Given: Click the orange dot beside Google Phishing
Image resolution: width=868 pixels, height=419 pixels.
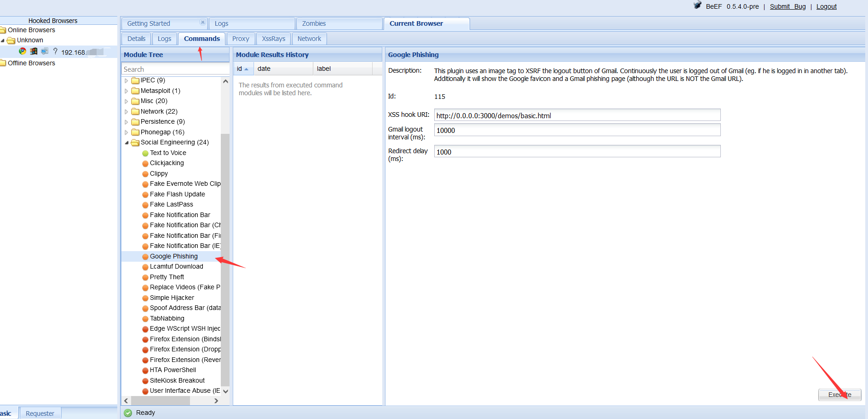Looking at the screenshot, I should click(145, 257).
